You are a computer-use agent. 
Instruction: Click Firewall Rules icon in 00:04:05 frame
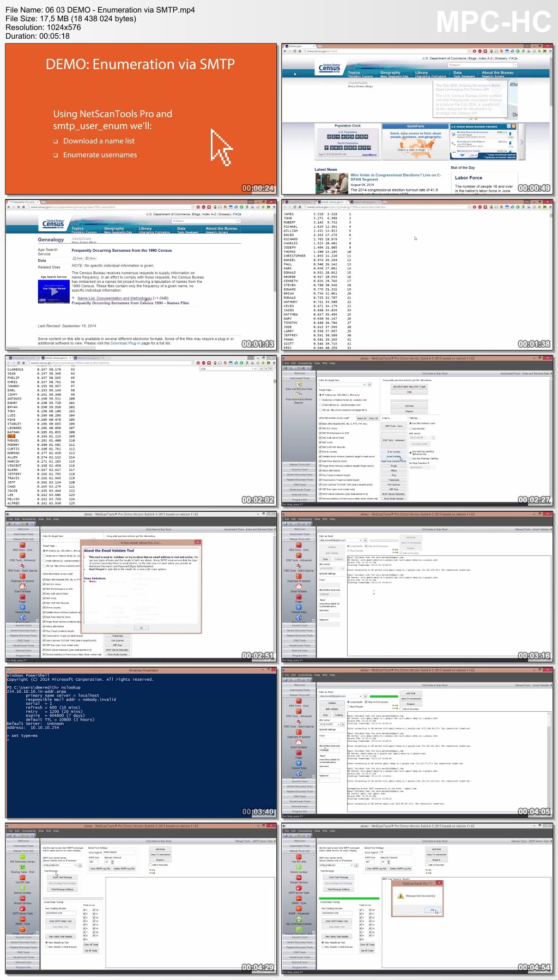[x=299, y=763]
